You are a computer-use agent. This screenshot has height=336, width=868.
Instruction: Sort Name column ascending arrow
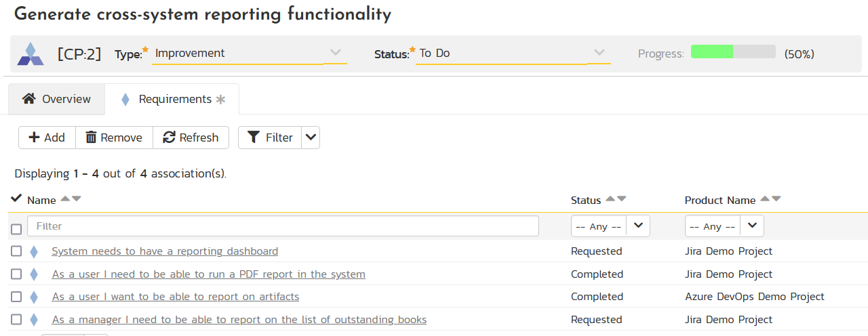(65, 199)
